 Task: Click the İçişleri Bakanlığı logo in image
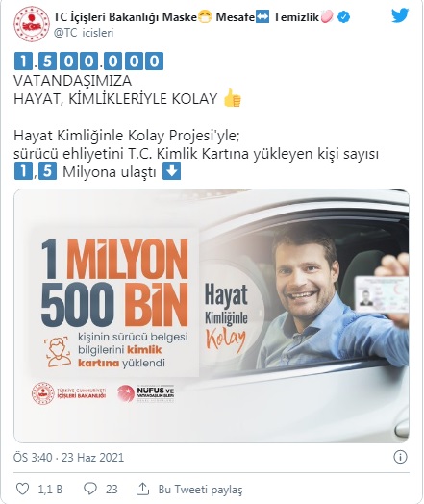click(68, 393)
